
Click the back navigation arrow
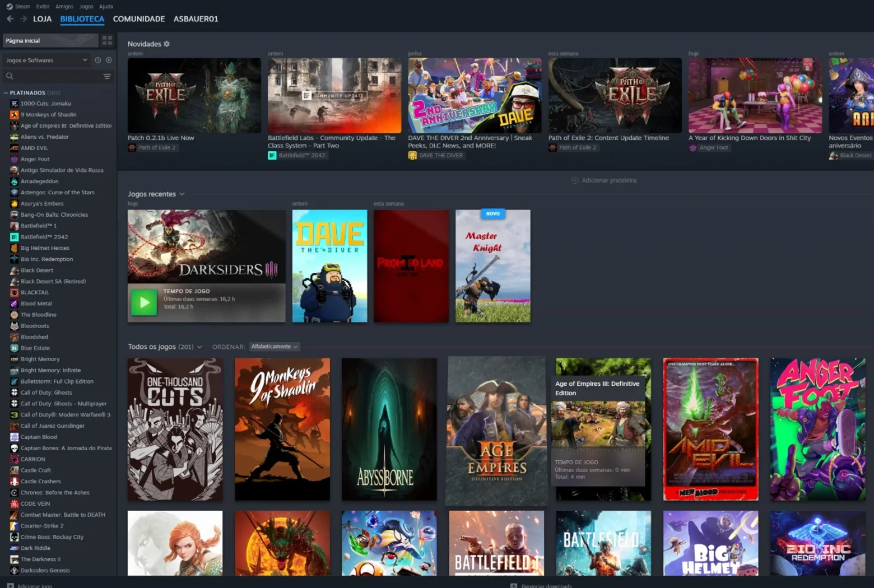[10, 18]
